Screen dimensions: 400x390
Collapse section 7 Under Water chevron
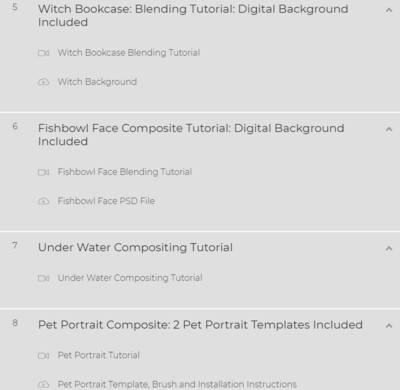(x=389, y=248)
